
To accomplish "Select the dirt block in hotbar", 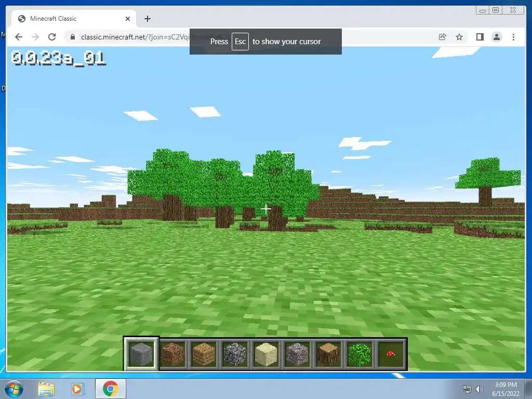I will (172, 354).
